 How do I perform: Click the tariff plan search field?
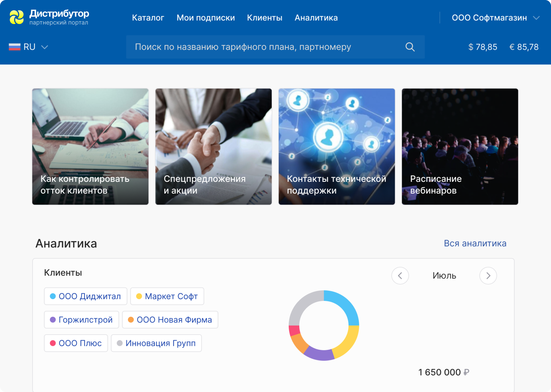click(x=245, y=47)
